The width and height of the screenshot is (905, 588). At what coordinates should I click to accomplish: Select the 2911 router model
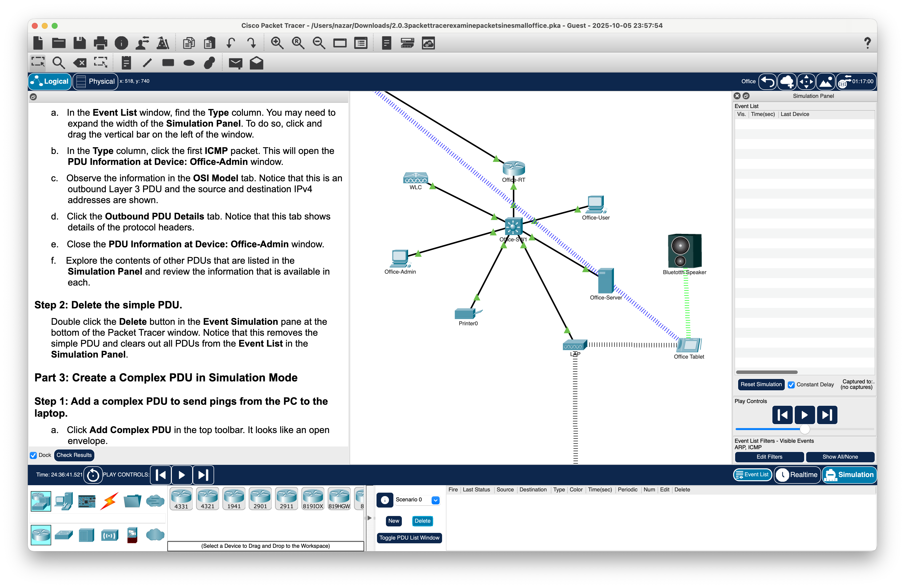pos(286,498)
